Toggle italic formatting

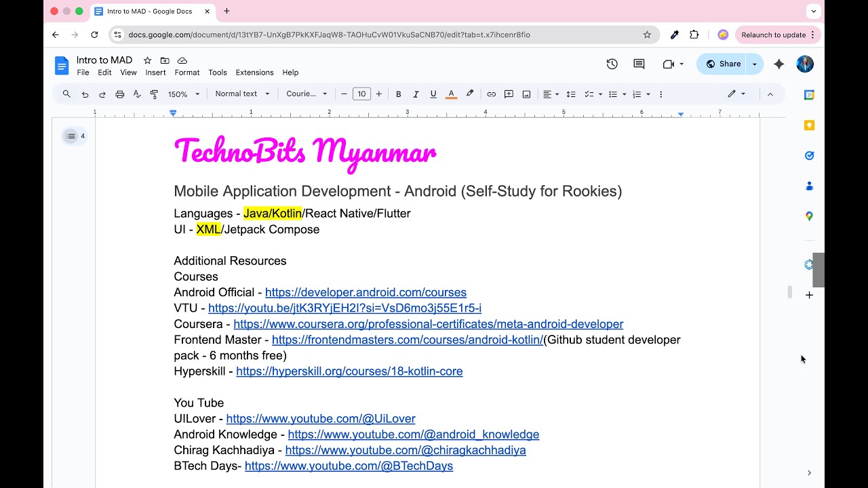pyautogui.click(x=416, y=94)
